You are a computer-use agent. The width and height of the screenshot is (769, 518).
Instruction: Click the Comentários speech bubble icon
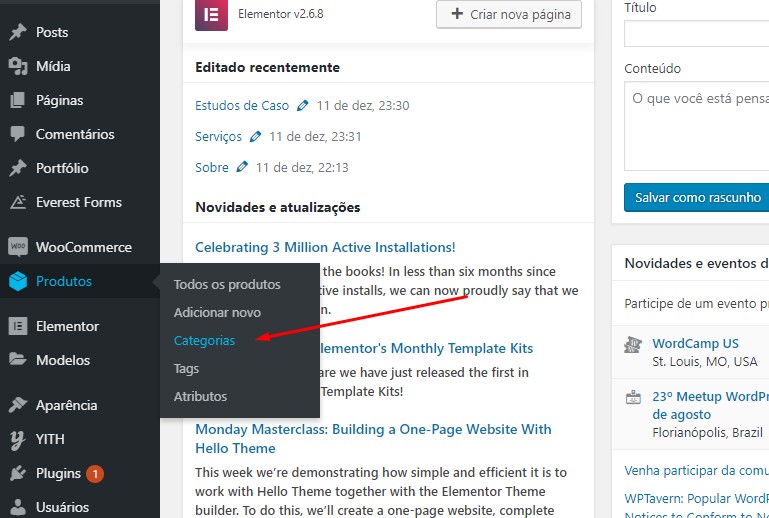(18, 134)
